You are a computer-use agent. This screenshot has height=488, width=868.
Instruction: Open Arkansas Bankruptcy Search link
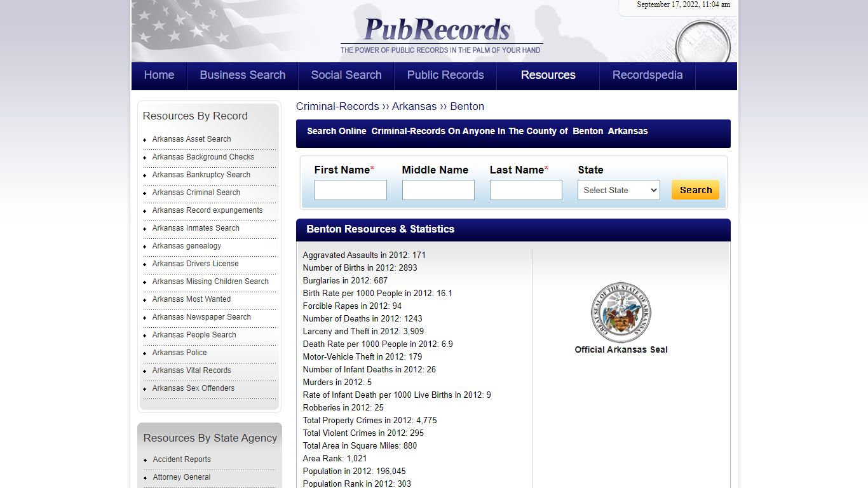click(201, 175)
